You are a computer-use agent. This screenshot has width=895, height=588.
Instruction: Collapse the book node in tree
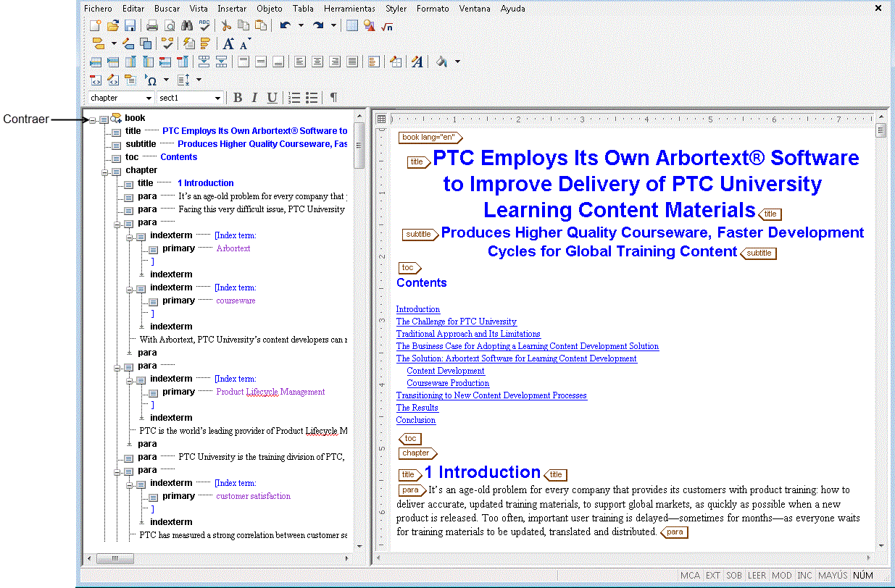[x=93, y=119]
